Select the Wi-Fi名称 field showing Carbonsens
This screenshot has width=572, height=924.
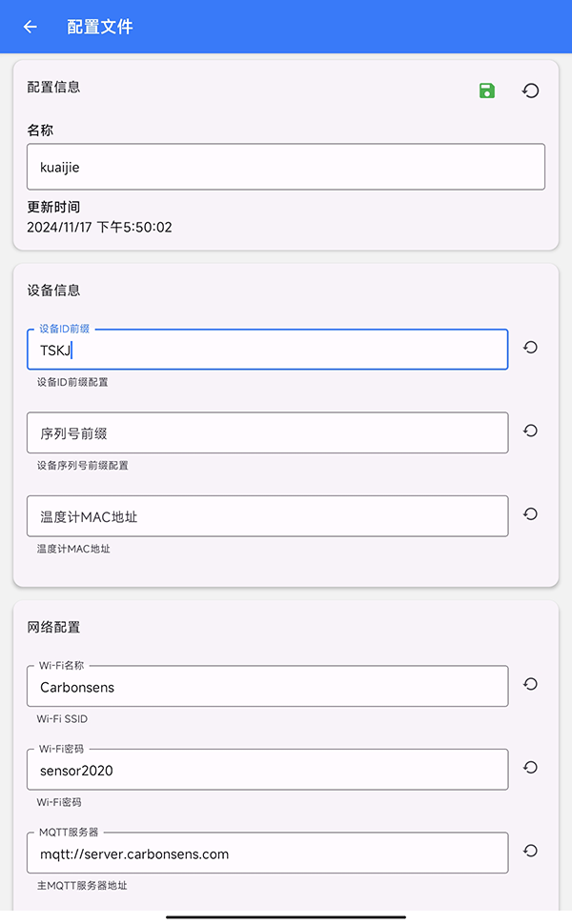[x=267, y=686]
